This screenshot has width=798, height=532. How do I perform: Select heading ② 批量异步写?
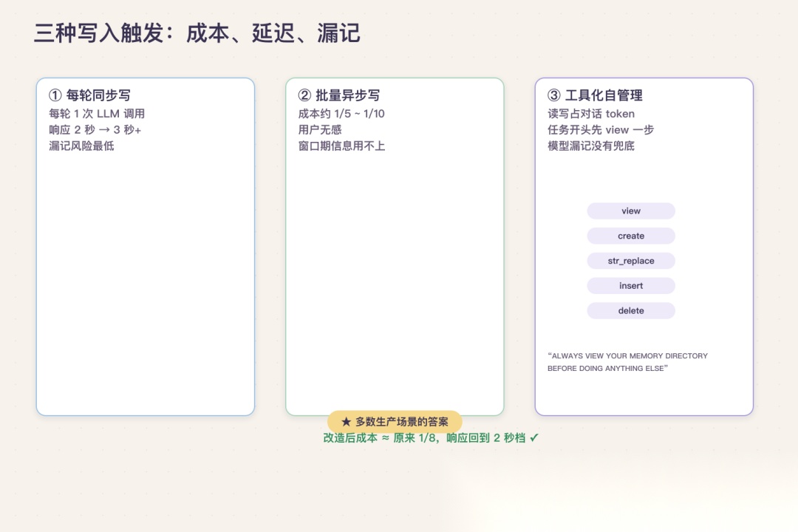click(339, 95)
